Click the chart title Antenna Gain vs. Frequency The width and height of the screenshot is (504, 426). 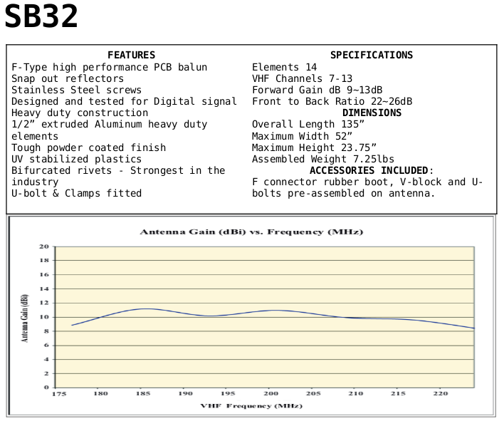(x=251, y=232)
